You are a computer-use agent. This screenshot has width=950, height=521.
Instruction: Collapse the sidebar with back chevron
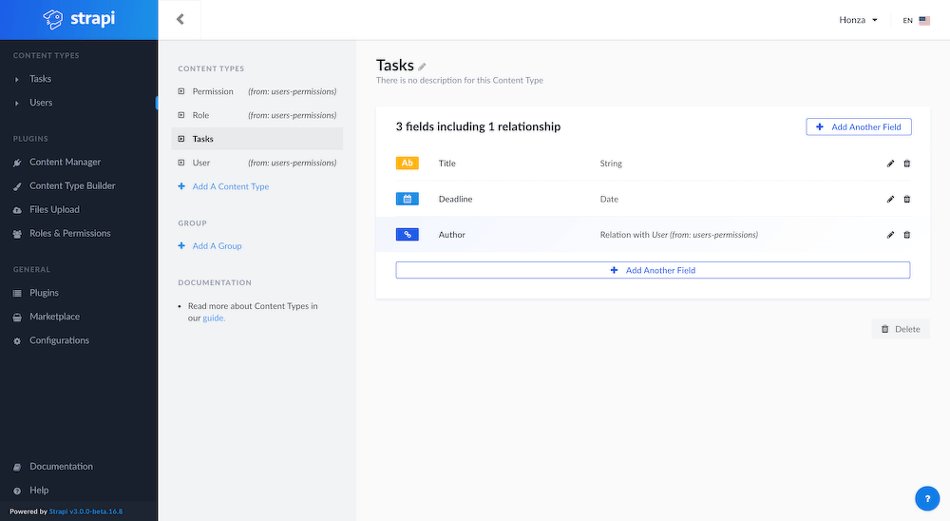[x=180, y=19]
